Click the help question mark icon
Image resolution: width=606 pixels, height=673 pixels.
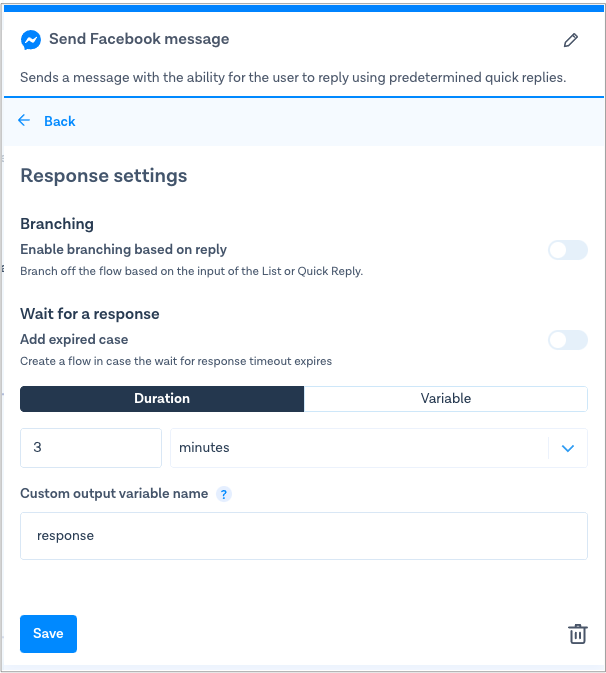(224, 494)
